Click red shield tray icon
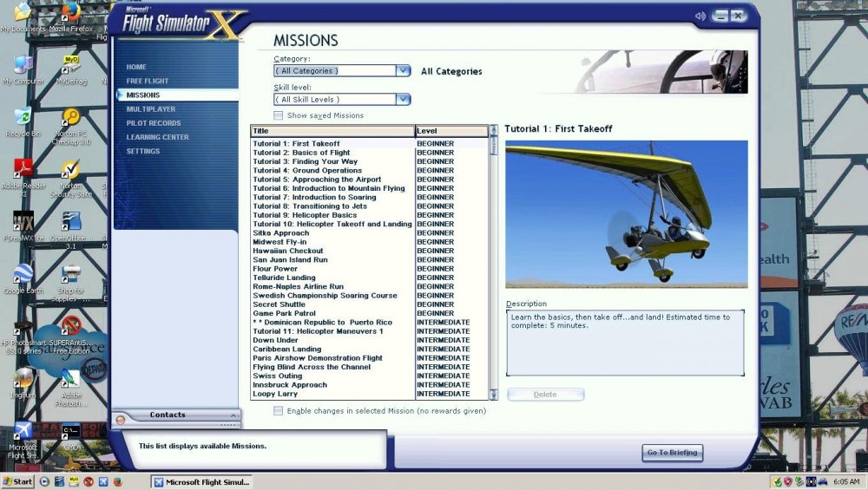The width and height of the screenshot is (868, 490). [x=787, y=481]
